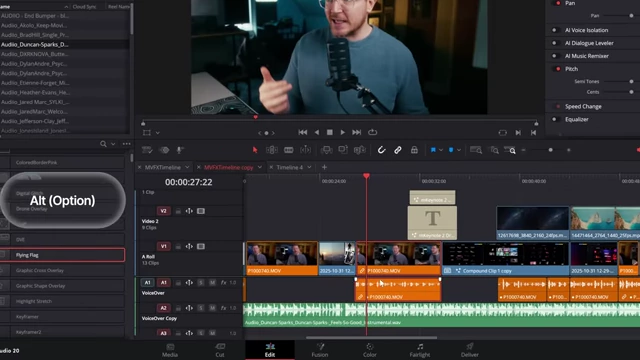Open the Cut page
The width and height of the screenshot is (640, 360).
point(220,350)
